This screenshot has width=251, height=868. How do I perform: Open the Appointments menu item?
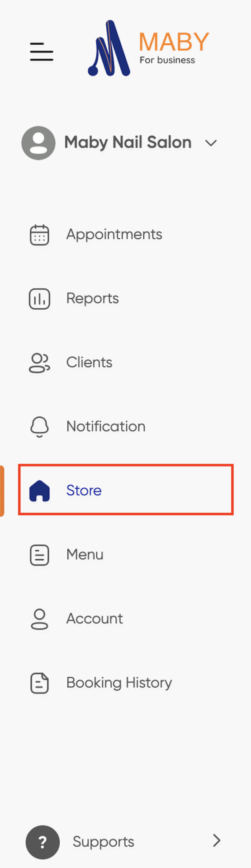tap(114, 235)
